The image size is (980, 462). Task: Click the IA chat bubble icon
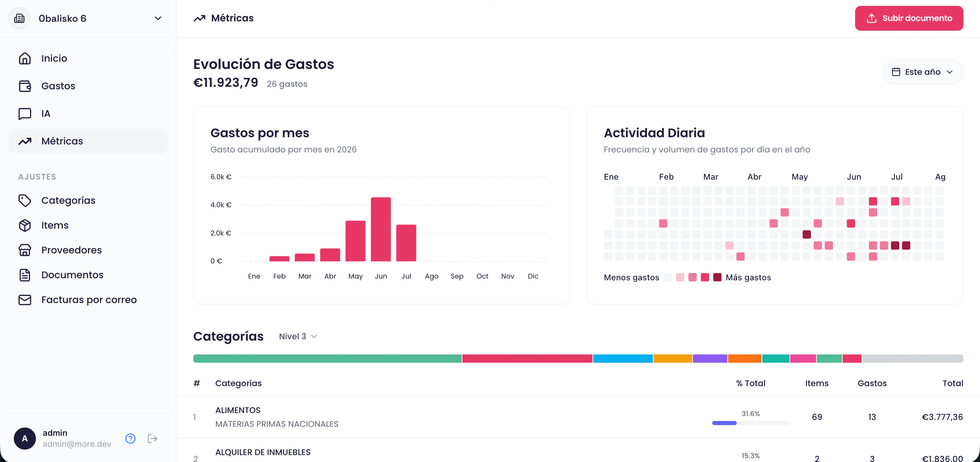[25, 114]
